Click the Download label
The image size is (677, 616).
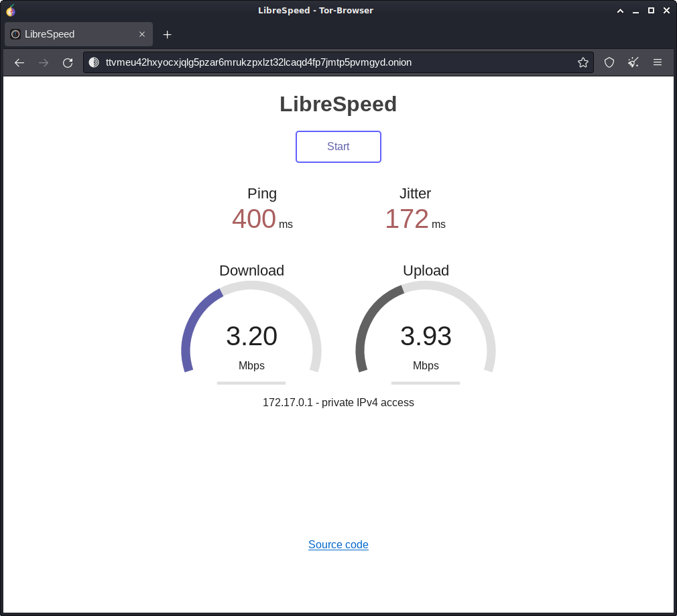[x=252, y=270]
